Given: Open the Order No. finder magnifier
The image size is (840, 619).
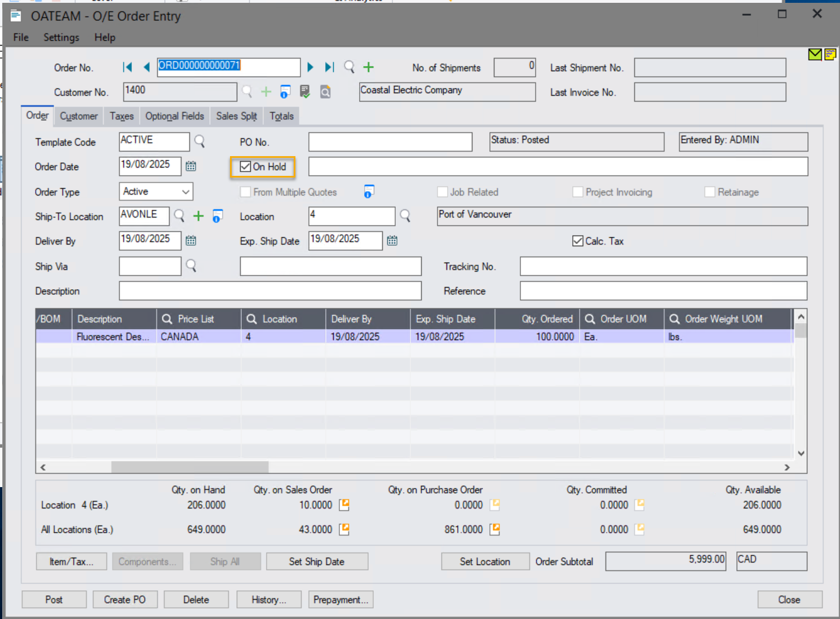Looking at the screenshot, I should point(350,68).
